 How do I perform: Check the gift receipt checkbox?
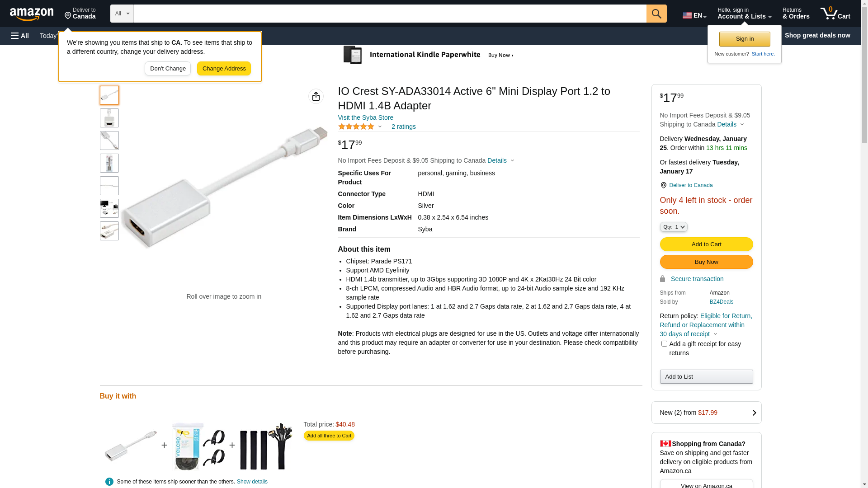(x=664, y=344)
